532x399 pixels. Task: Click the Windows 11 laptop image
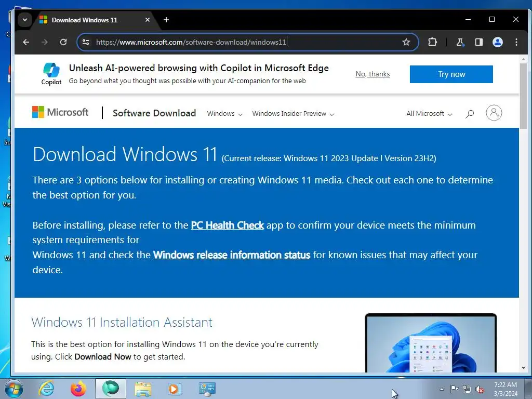tap(431, 343)
